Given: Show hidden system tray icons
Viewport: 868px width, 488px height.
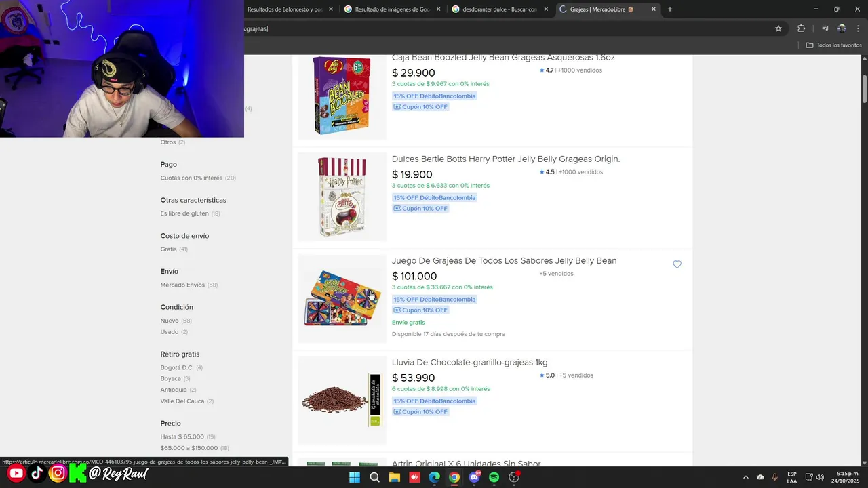Looking at the screenshot, I should tap(746, 477).
